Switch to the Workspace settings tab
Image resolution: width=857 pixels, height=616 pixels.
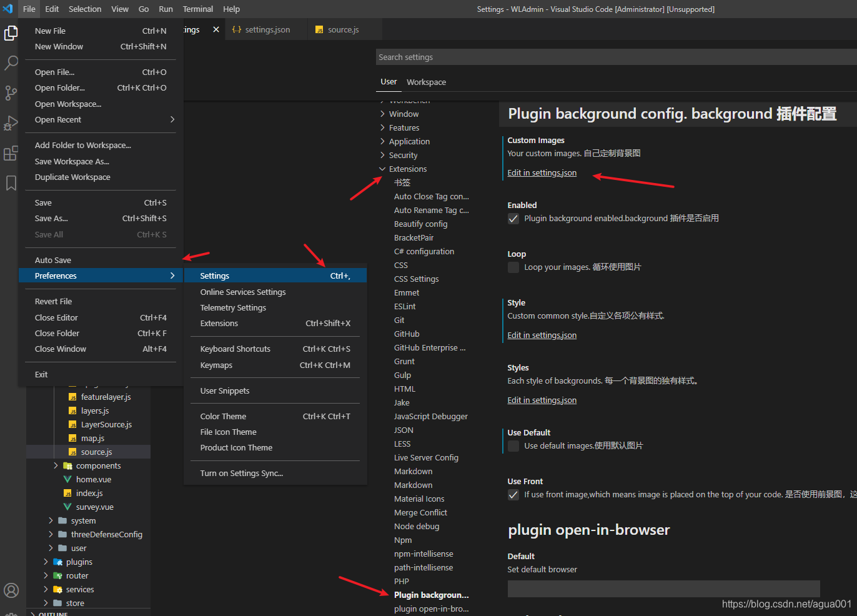click(426, 82)
